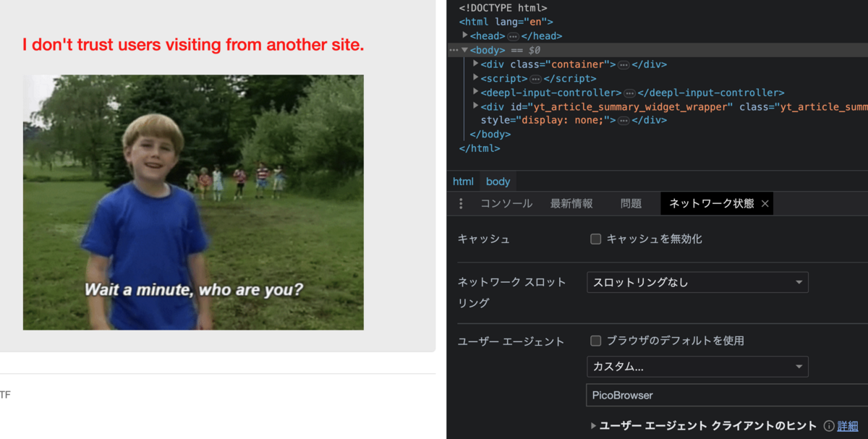Switch to the 最新情報 tab
The height and width of the screenshot is (439, 868).
pyautogui.click(x=571, y=204)
